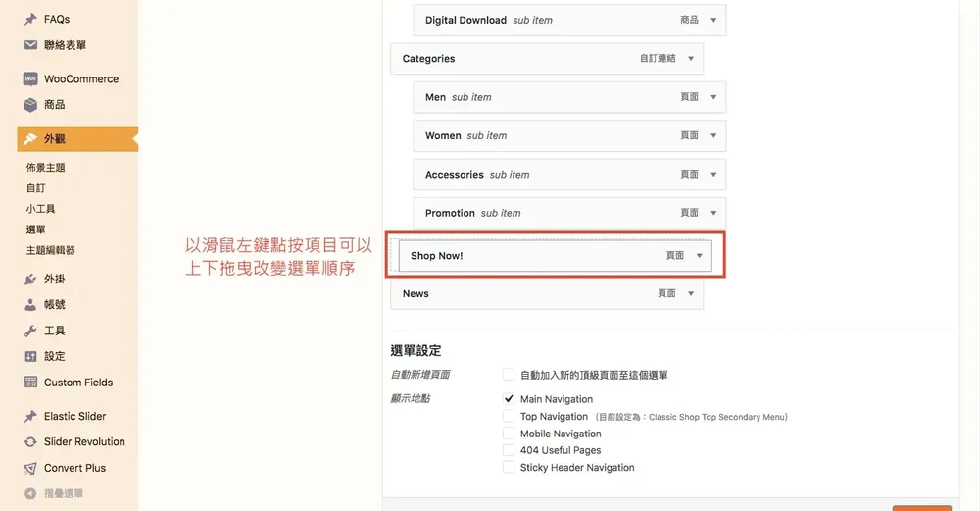The width and height of the screenshot is (980, 511).
Task: Click the collapse menu arrow icon
Action: pos(30,493)
